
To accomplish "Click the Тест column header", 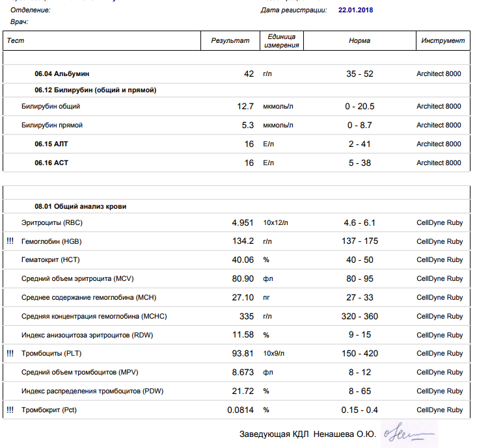I will pyautogui.click(x=15, y=41).
